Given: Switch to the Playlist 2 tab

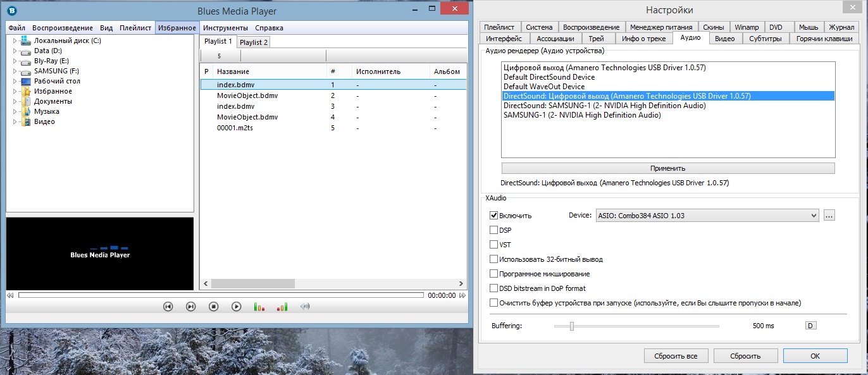Looking at the screenshot, I should pos(254,42).
